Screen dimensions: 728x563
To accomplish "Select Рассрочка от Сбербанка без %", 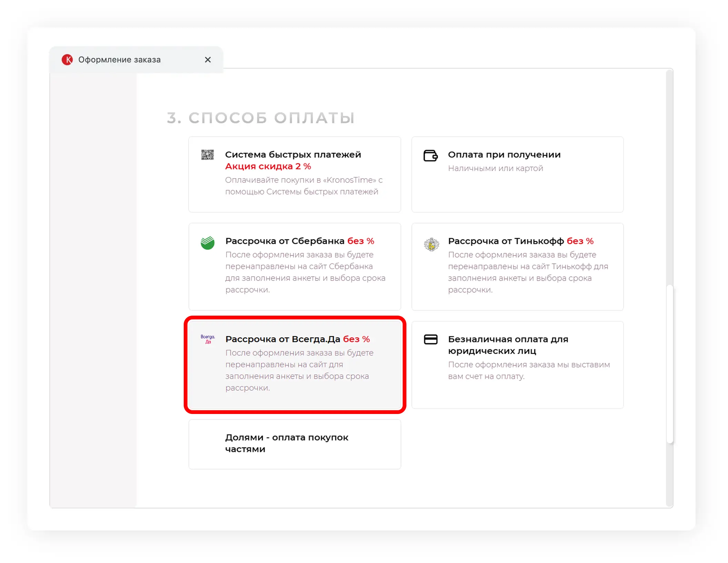I will point(295,267).
